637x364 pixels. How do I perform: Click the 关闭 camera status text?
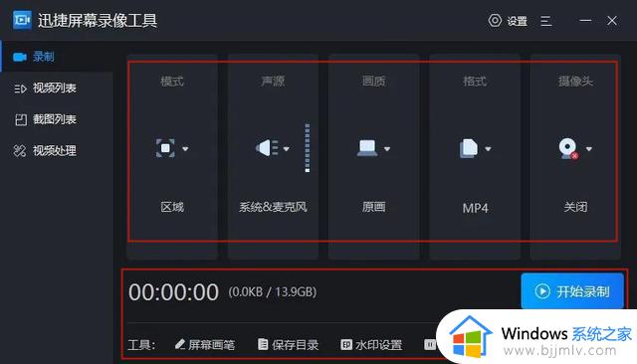tap(575, 208)
